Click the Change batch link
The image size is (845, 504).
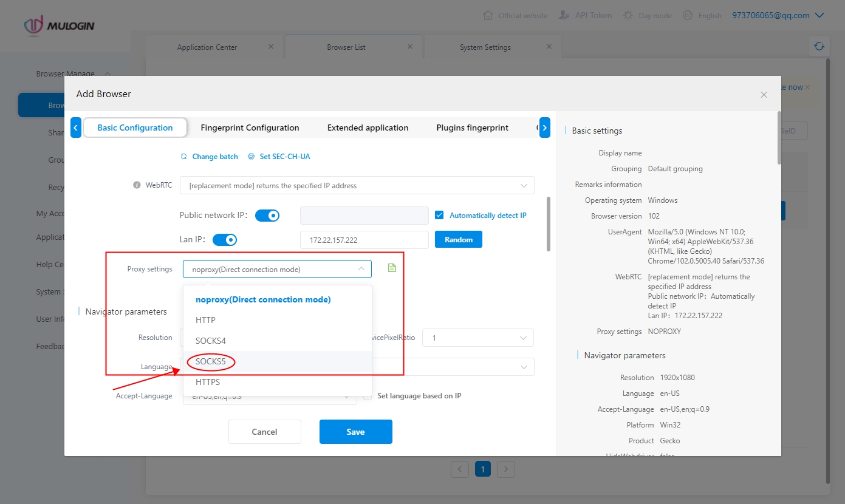pyautogui.click(x=209, y=157)
